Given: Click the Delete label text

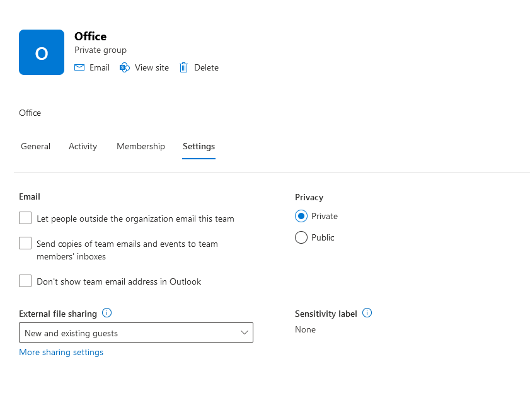Looking at the screenshot, I should point(206,67).
